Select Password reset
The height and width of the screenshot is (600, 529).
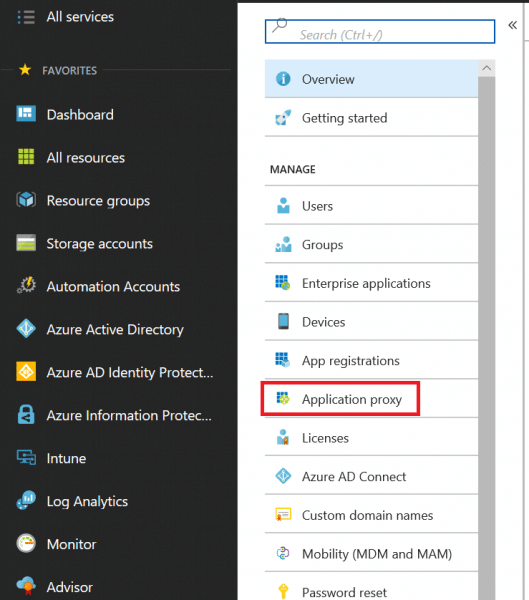coord(371,587)
